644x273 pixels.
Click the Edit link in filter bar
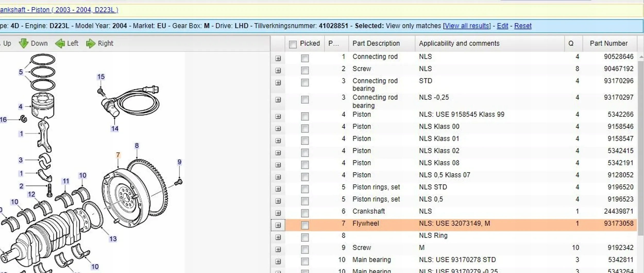pyautogui.click(x=502, y=26)
